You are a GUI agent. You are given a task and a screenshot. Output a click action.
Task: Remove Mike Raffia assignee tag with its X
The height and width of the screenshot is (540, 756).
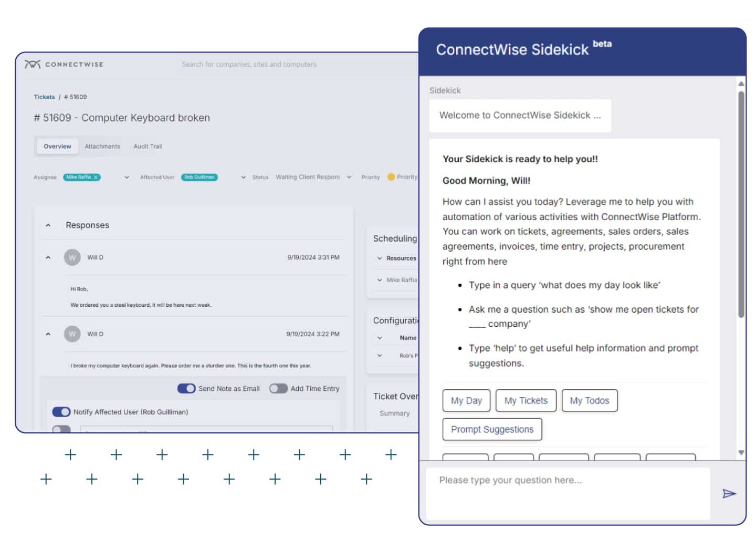tap(96, 177)
